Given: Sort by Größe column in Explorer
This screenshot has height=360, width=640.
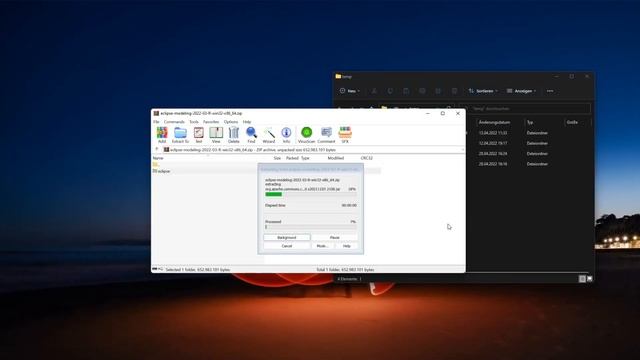Looking at the screenshot, I should pos(572,122).
